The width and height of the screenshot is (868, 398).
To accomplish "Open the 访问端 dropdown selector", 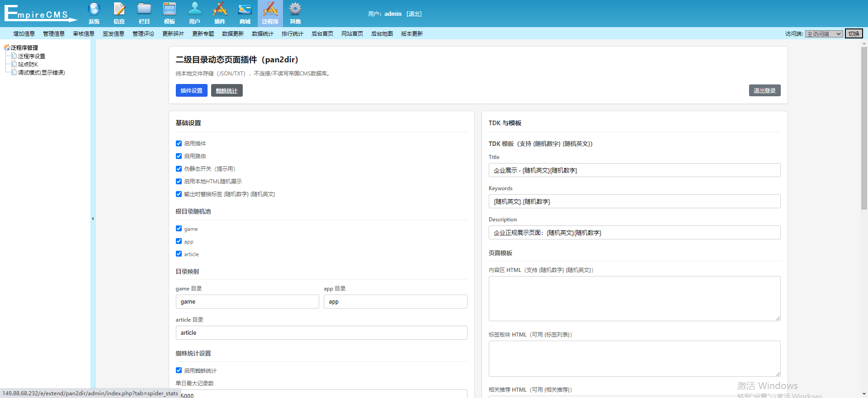I will 824,34.
